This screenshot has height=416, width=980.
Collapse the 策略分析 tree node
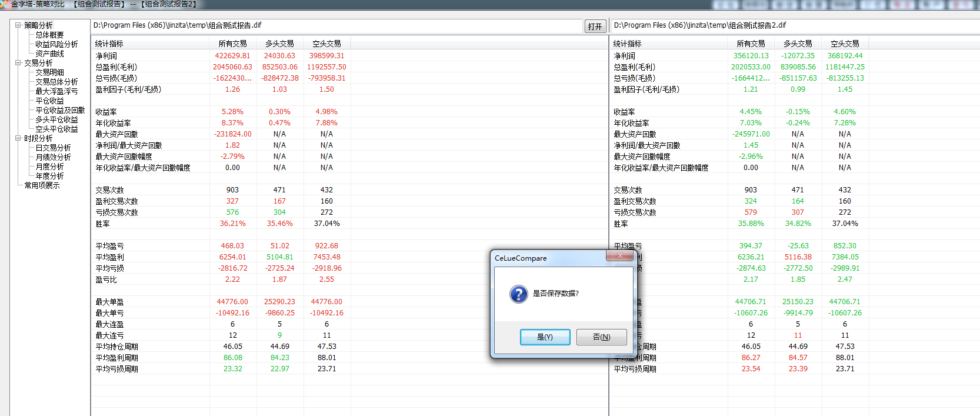pos(18,25)
